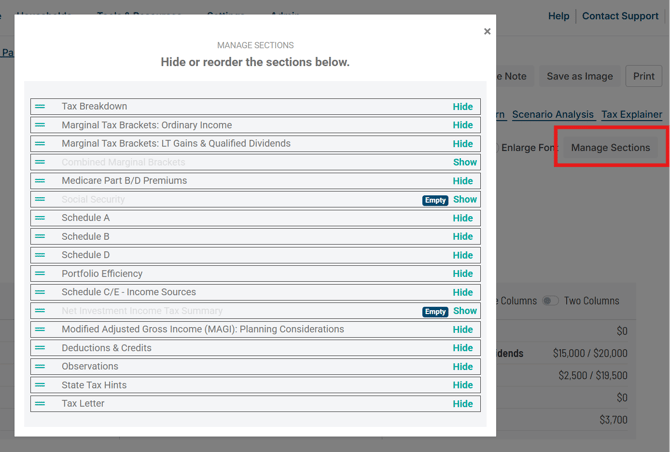Click drag handle icon for State Tax Hints

40,385
